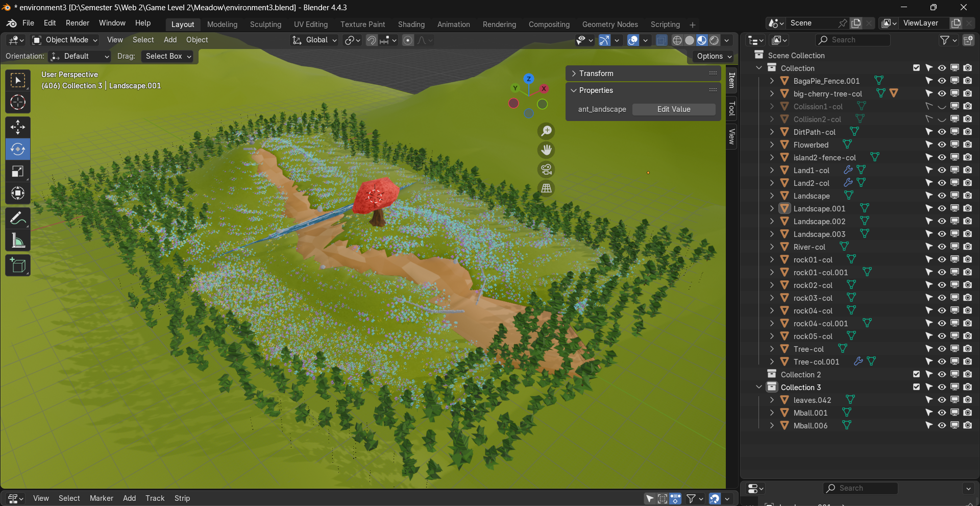Open the Select Box drag dropdown
This screenshot has width=980, height=506.
point(168,56)
